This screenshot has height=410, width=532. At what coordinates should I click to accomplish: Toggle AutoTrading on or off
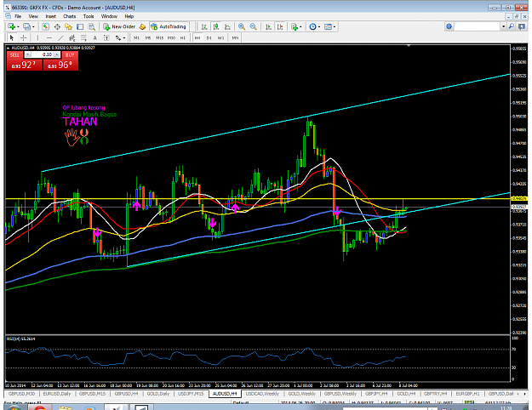tap(169, 26)
